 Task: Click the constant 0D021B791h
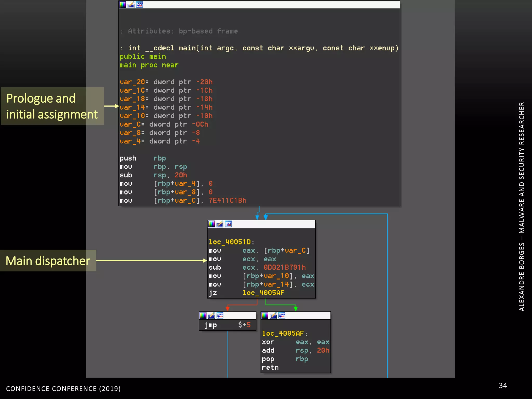[x=285, y=268]
